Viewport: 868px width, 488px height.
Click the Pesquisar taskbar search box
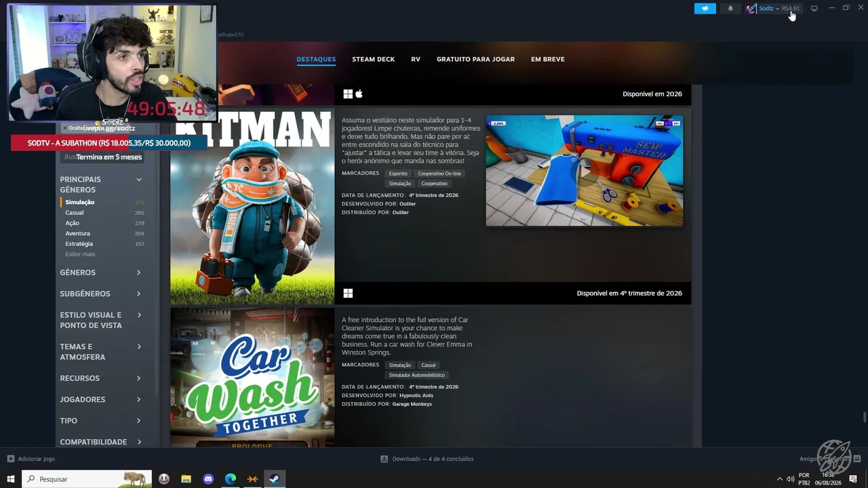(87, 479)
